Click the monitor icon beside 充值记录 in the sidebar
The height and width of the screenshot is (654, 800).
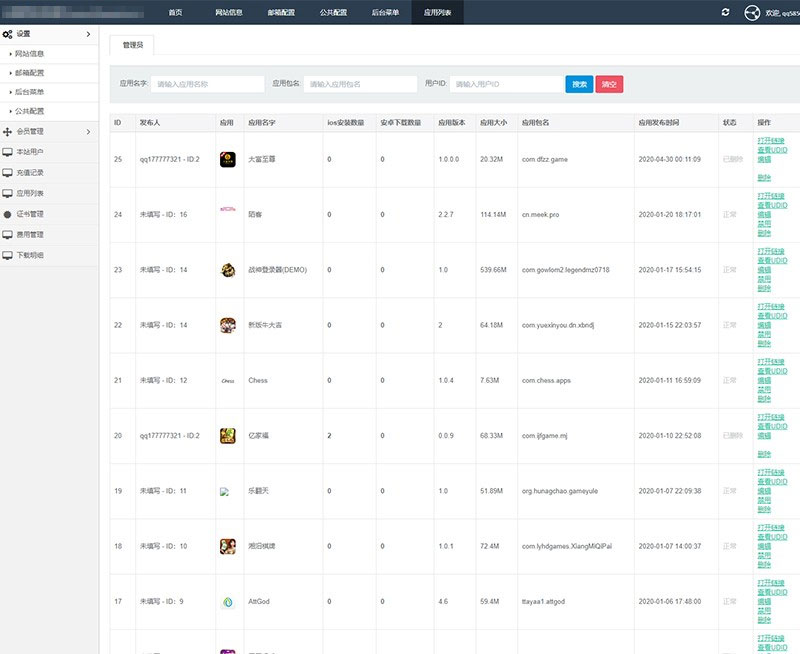pyautogui.click(x=8, y=173)
